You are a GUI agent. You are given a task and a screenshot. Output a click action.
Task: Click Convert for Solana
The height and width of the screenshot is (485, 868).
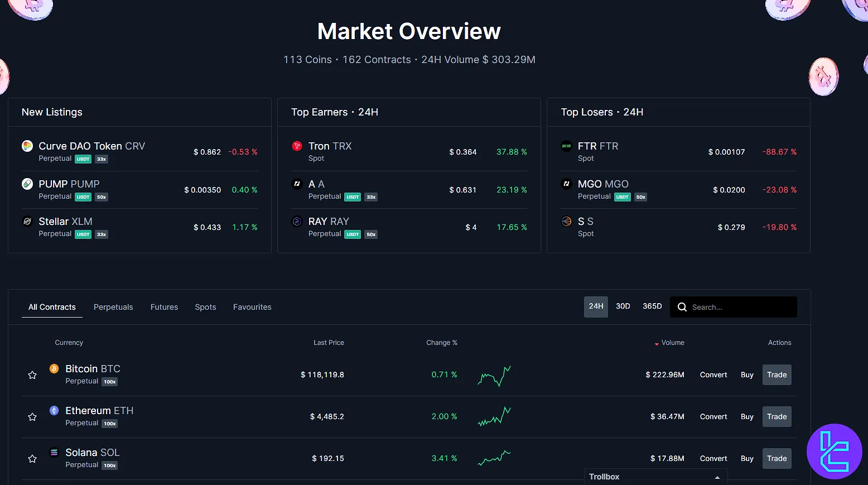[x=713, y=458]
